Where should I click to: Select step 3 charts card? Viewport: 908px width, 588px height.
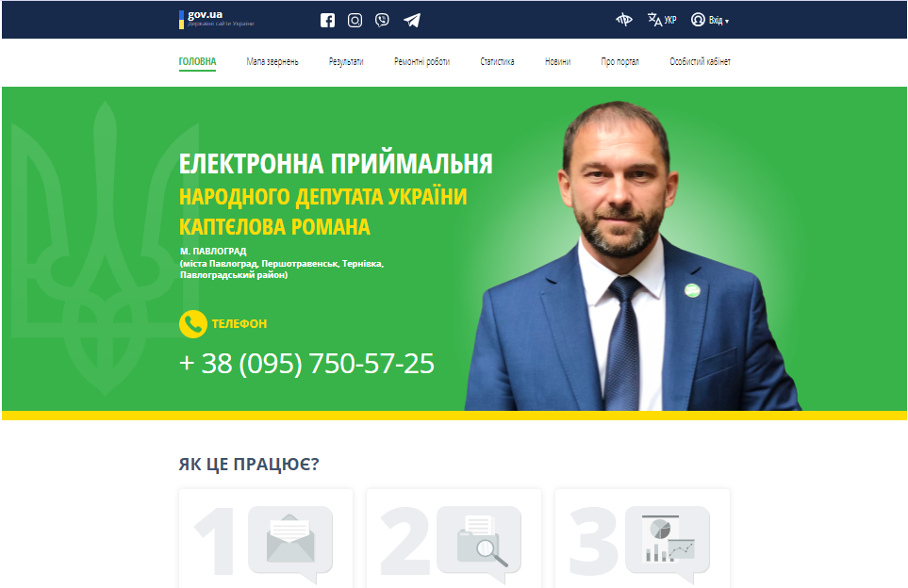tap(642, 539)
